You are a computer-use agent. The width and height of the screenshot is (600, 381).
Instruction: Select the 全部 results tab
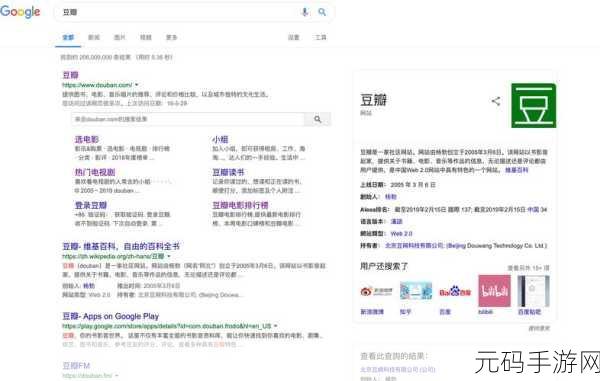point(68,37)
